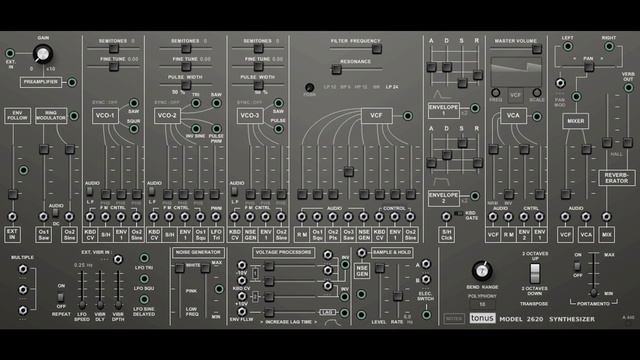Image resolution: width=640 pixels, height=360 pixels.
Task: Click the LFO SQU output jack
Action: (x=144, y=279)
